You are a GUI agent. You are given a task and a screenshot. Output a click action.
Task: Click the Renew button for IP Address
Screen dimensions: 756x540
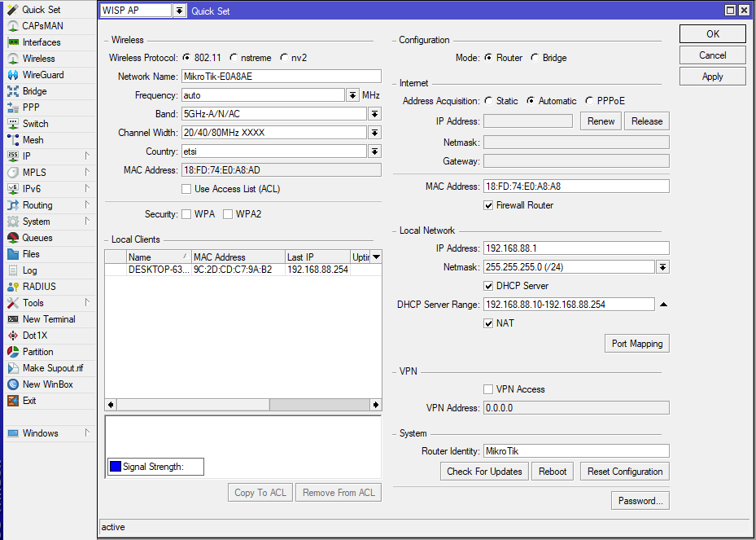[601, 120]
